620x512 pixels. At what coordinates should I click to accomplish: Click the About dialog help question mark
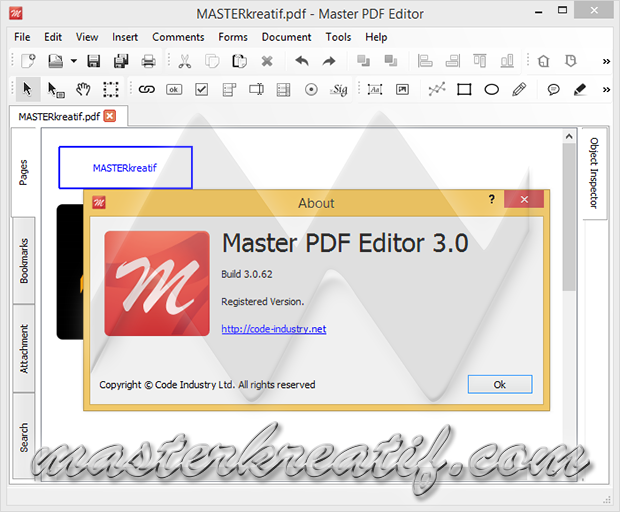(x=491, y=199)
